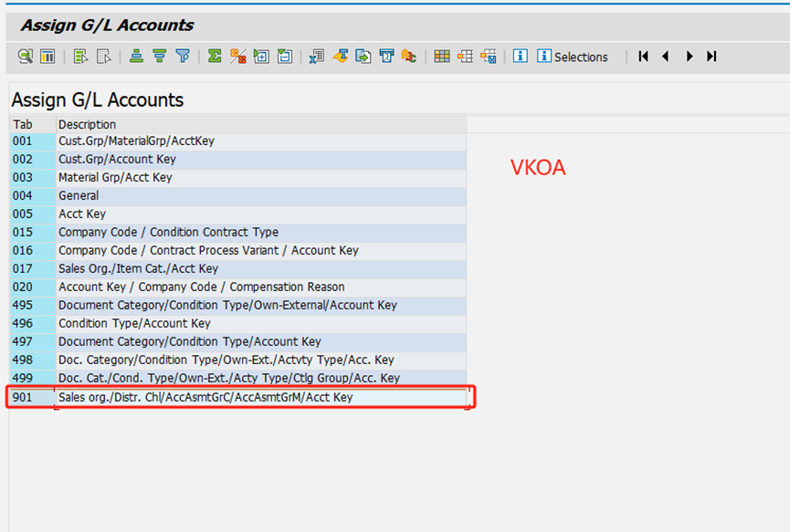Select row 015 Company Code / Condition Contract Type

pos(168,233)
